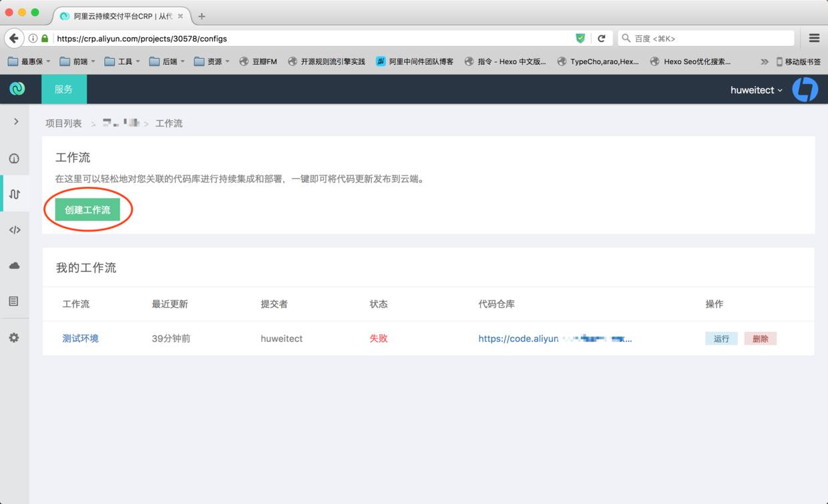Open the Hexo Seo优化搜索 bookmark

[x=690, y=61]
